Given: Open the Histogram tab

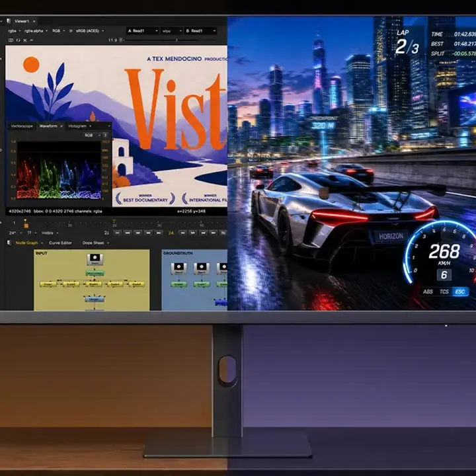Looking at the screenshot, I should 77,126.
